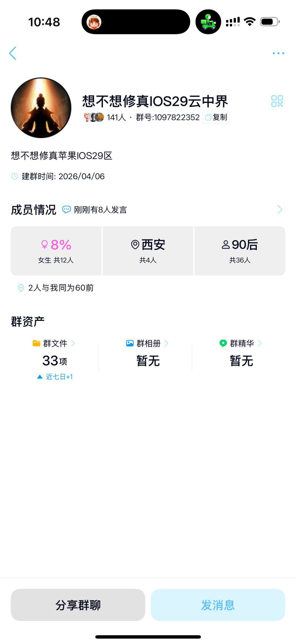Open the group QR code icon
Image resolution: width=296 pixels, height=644 pixels.
point(277,101)
